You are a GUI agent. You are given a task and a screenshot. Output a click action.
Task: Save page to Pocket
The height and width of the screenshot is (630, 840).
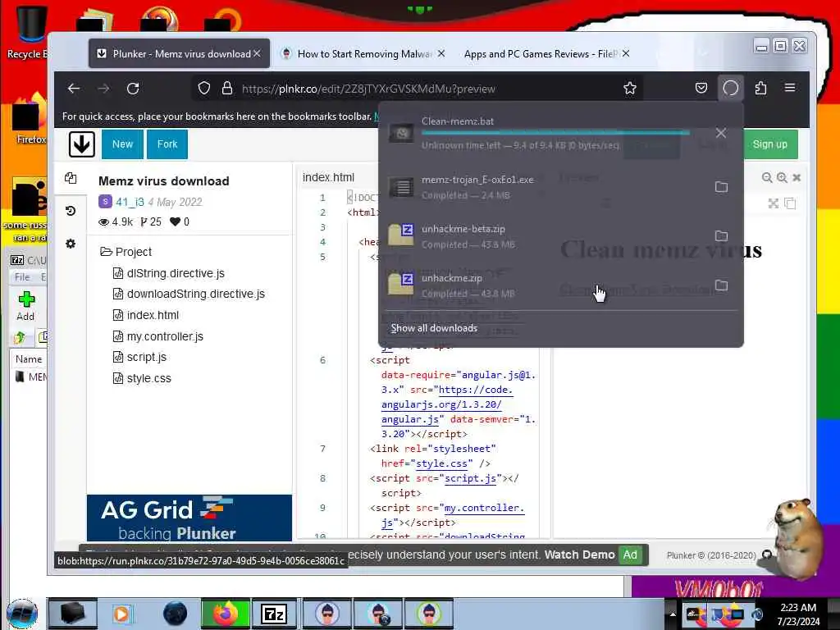701,89
